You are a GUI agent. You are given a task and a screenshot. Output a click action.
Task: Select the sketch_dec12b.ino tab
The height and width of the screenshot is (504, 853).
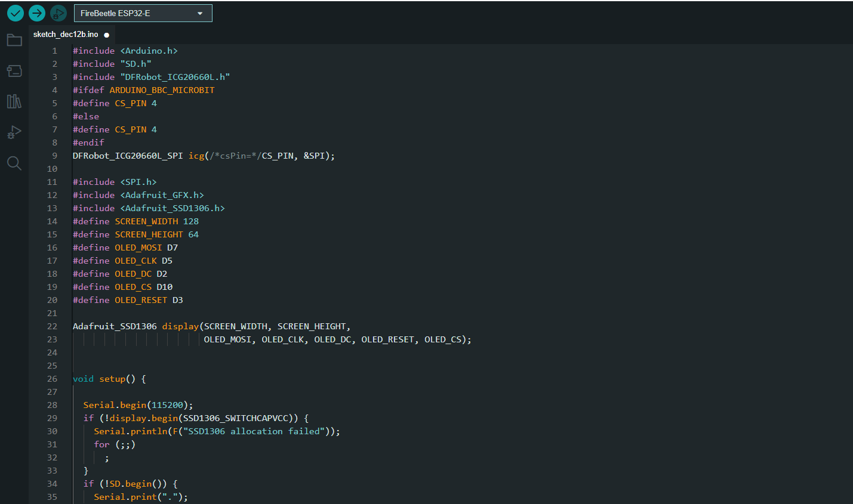[x=66, y=34]
